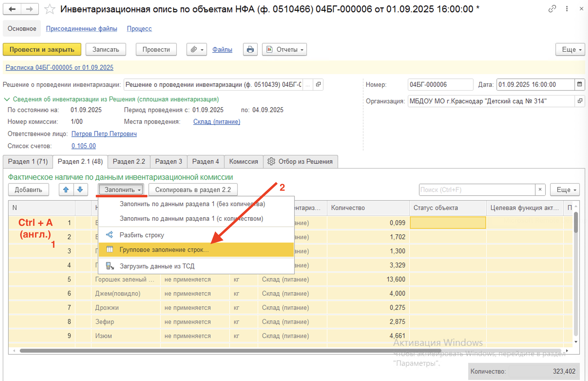The width and height of the screenshot is (588, 381).
Task: Switch to the Раздел 2.2 tab
Action: [129, 162]
